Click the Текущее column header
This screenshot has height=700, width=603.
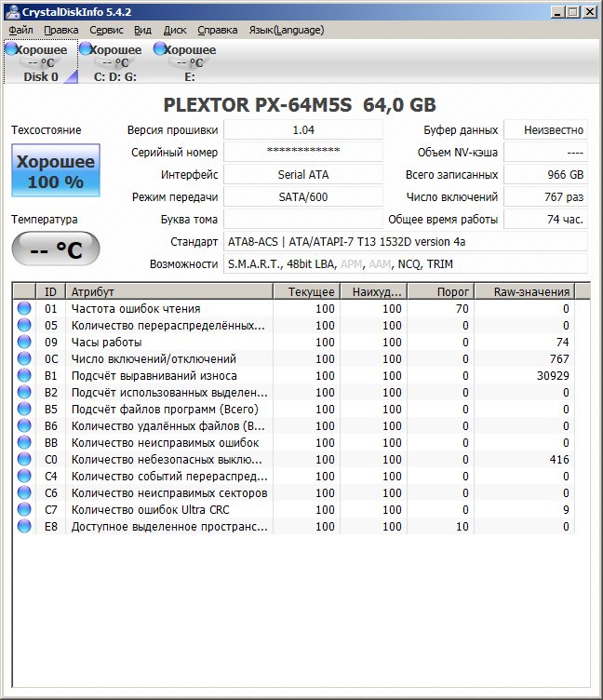(307, 291)
